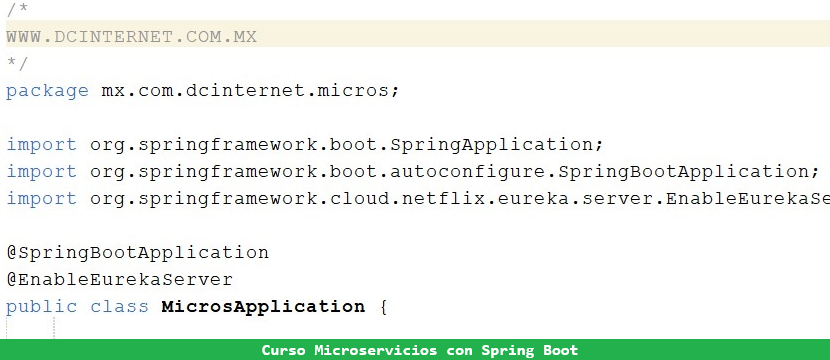Click the MicrosApplication class name
Screen dimensions: 830x360
click(x=263, y=307)
